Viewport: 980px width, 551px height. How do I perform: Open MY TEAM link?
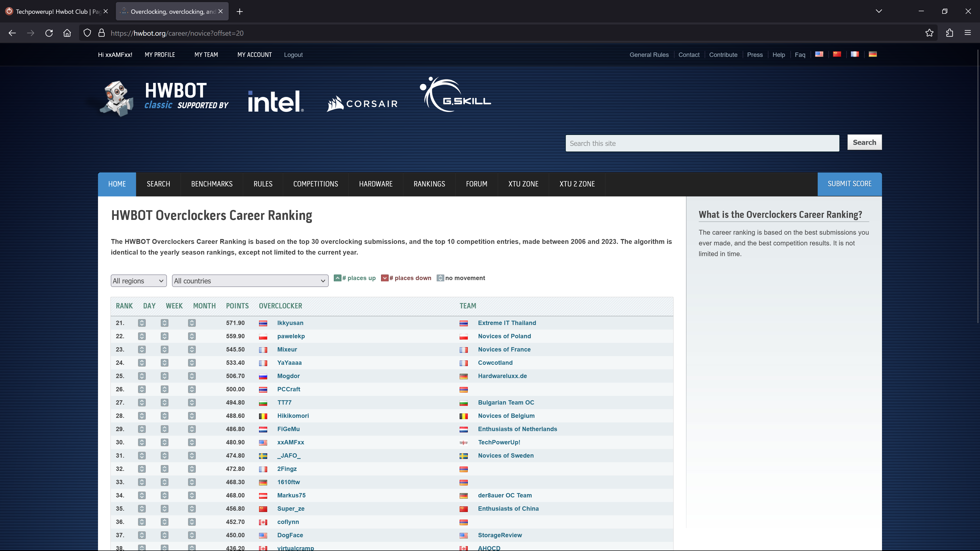point(206,55)
